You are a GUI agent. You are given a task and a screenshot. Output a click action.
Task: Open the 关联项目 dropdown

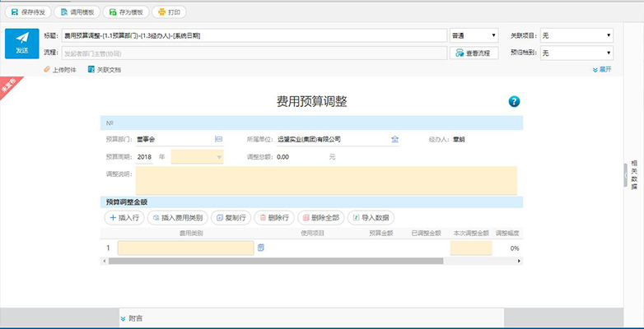point(576,35)
